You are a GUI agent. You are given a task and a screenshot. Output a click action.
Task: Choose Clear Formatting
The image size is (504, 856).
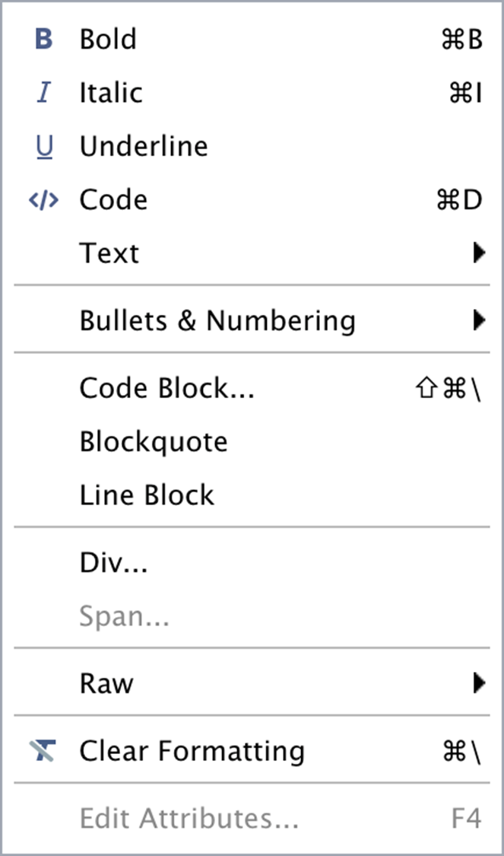tap(192, 752)
